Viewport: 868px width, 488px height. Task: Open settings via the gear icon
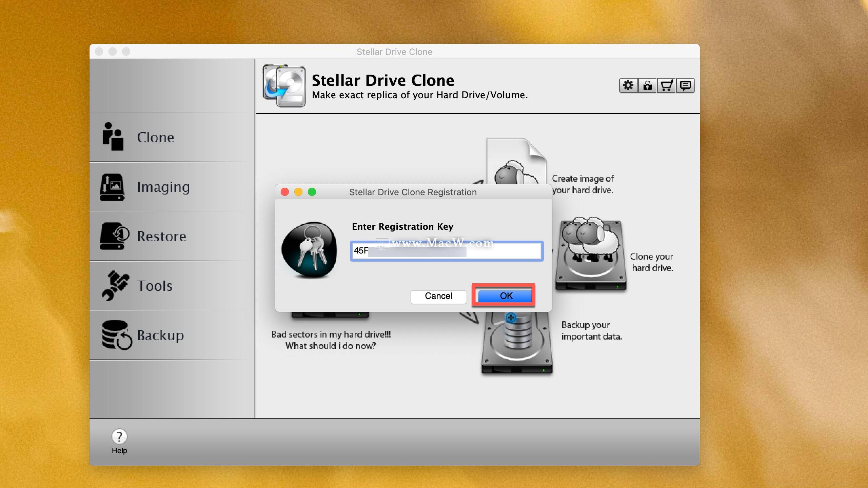coord(628,85)
